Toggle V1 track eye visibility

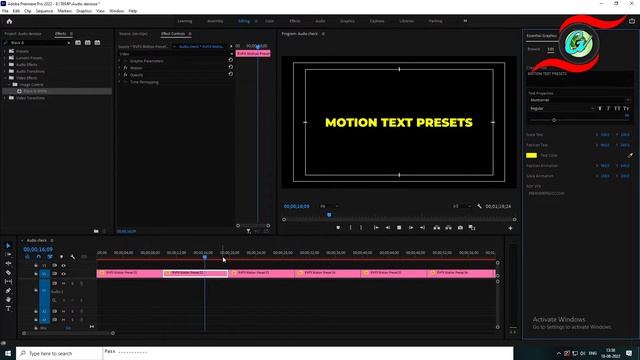(63, 274)
